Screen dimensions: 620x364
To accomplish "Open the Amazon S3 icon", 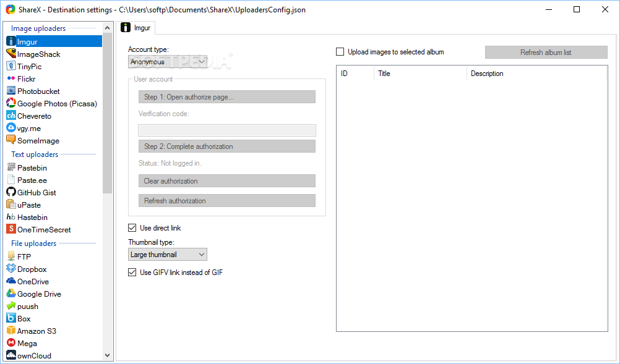I will [11, 331].
